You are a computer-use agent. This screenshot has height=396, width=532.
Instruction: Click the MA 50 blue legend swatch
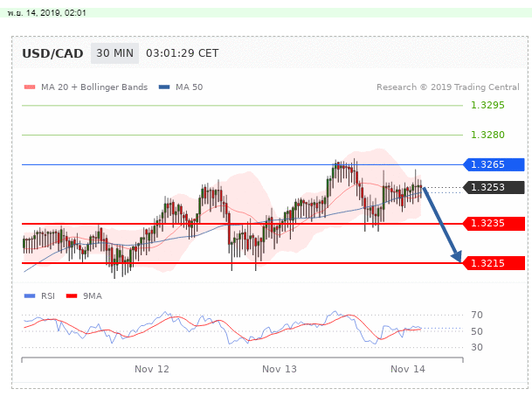pyautogui.click(x=164, y=87)
